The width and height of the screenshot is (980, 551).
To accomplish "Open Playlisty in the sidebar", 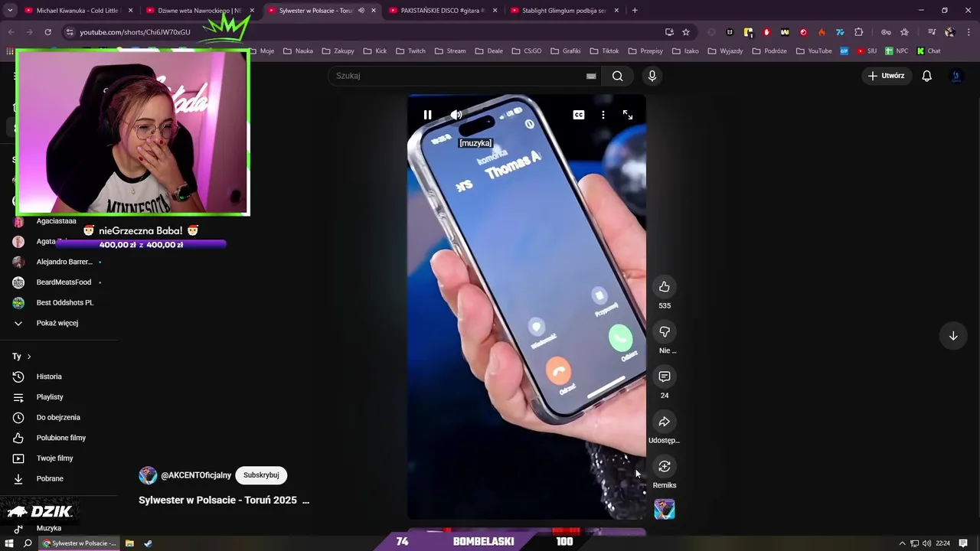I will pyautogui.click(x=50, y=397).
